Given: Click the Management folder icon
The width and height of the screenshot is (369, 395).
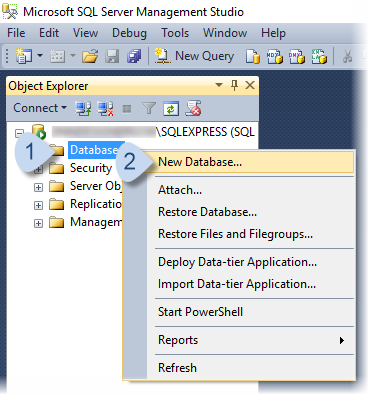Looking at the screenshot, I should tap(56, 222).
